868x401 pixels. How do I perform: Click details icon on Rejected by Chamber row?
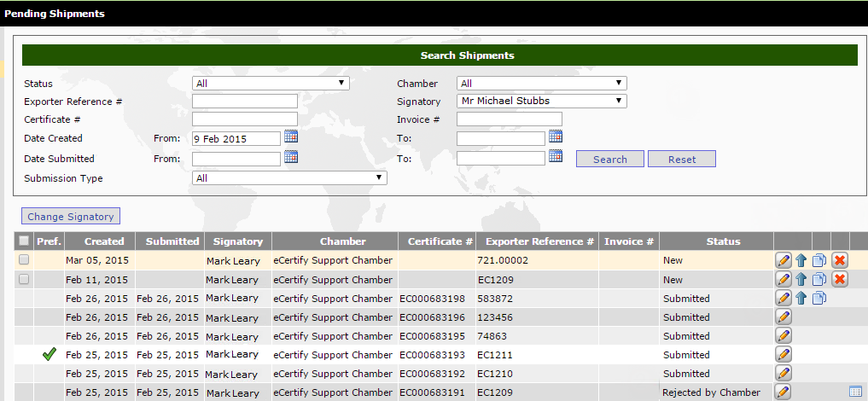(855, 392)
